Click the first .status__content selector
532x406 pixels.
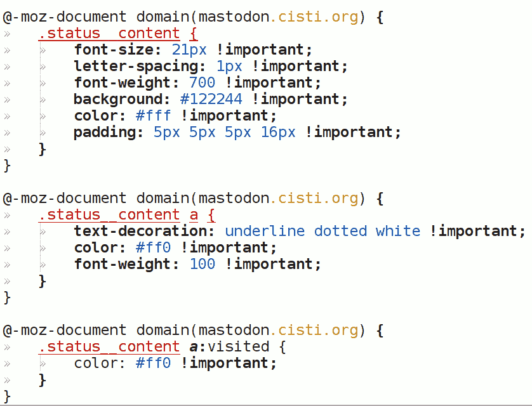pos(109,33)
